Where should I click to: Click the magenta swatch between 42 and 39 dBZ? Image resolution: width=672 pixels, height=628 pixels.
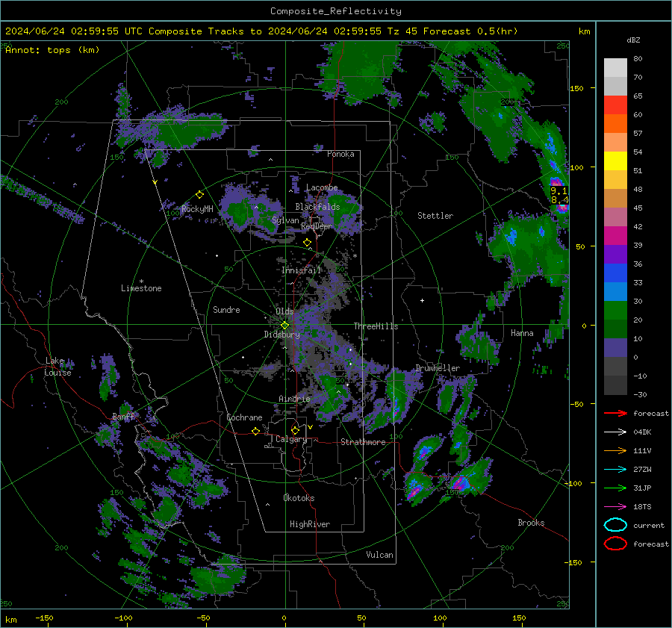pyautogui.click(x=615, y=235)
